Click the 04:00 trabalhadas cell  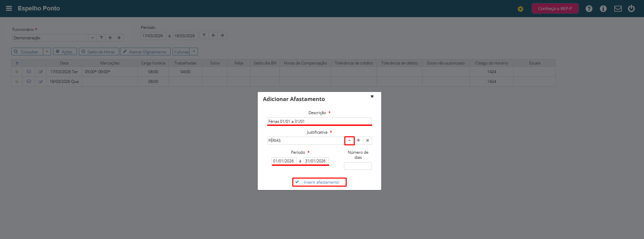(x=185, y=71)
